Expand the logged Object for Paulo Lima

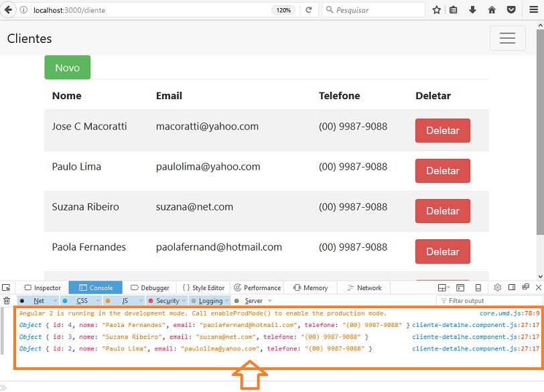(30, 348)
